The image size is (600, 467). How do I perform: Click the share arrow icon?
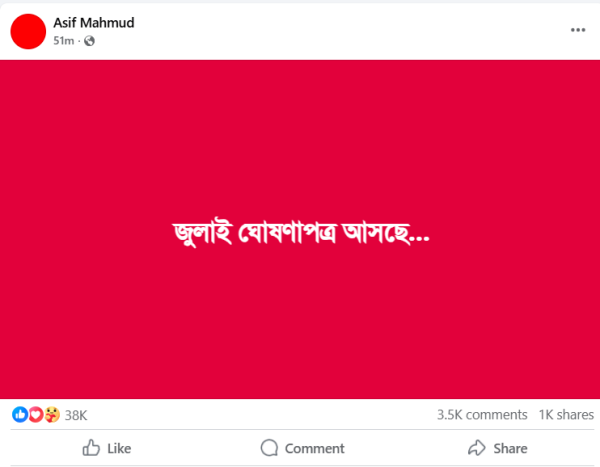point(477,447)
